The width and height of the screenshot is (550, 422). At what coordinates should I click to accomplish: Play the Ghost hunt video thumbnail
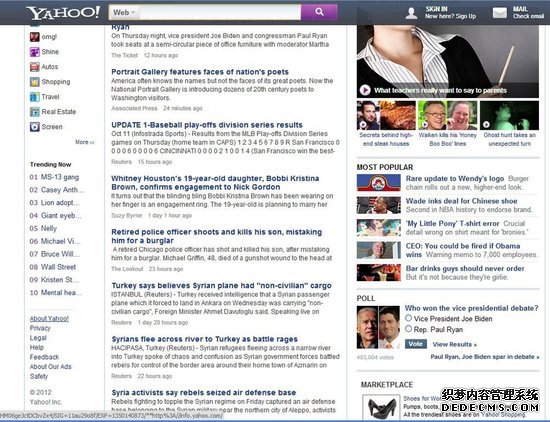[x=509, y=115]
